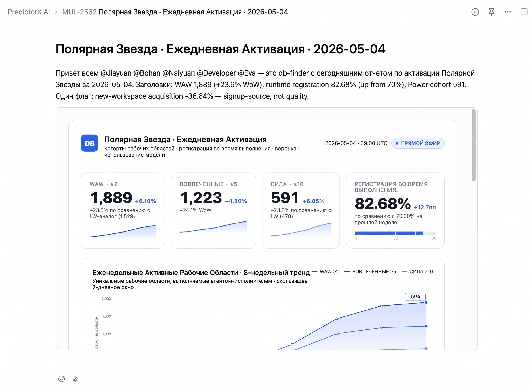This screenshot has width=532, height=392.
Task: Click the embedded dashboard scrollbar thumb
Action: (x=473, y=145)
